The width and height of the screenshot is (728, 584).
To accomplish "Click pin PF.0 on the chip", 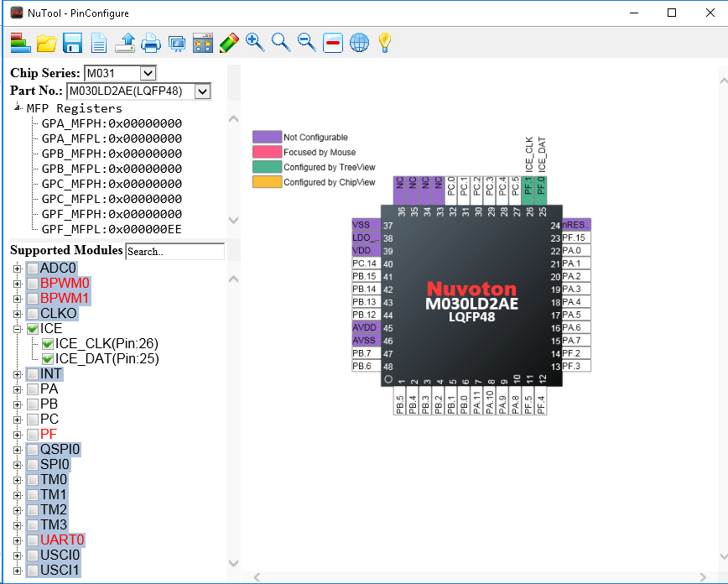I will [x=541, y=190].
